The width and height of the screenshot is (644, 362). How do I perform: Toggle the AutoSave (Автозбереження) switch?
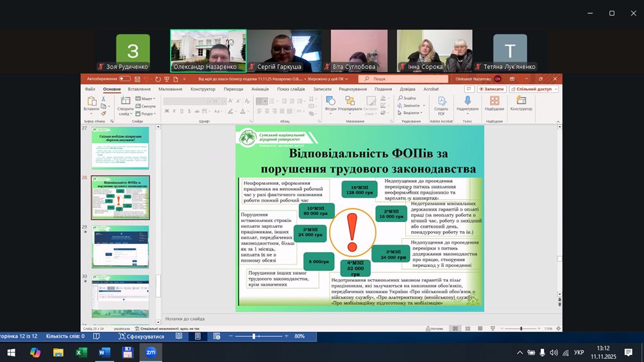[124, 79]
